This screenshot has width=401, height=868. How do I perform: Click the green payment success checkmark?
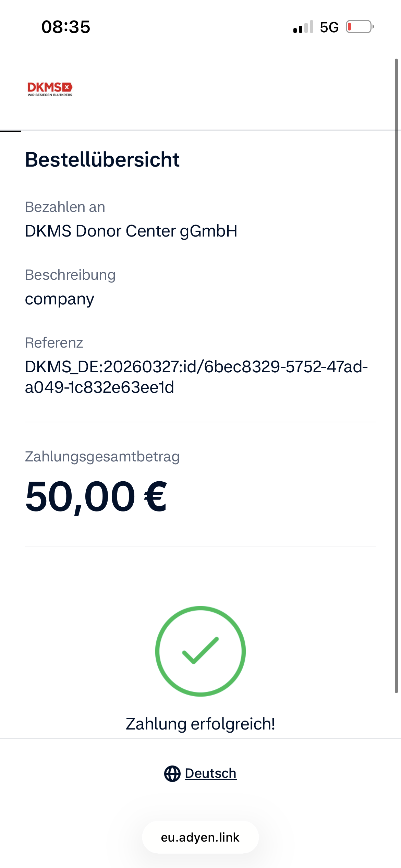click(200, 651)
